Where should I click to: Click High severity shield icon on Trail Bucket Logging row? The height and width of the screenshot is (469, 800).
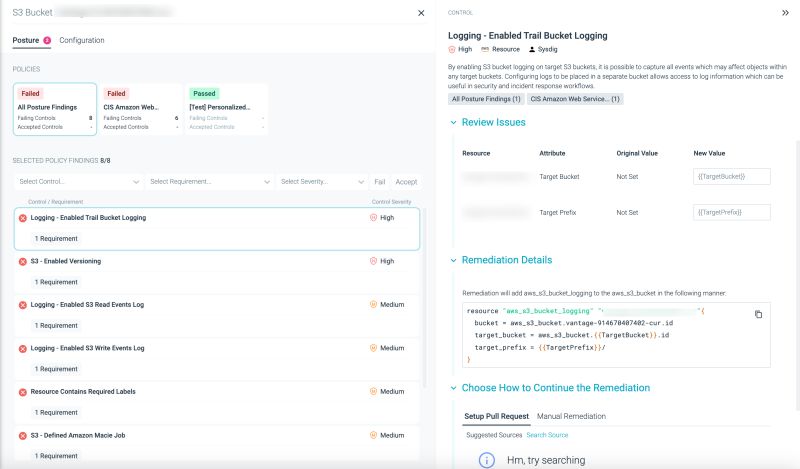click(374, 217)
